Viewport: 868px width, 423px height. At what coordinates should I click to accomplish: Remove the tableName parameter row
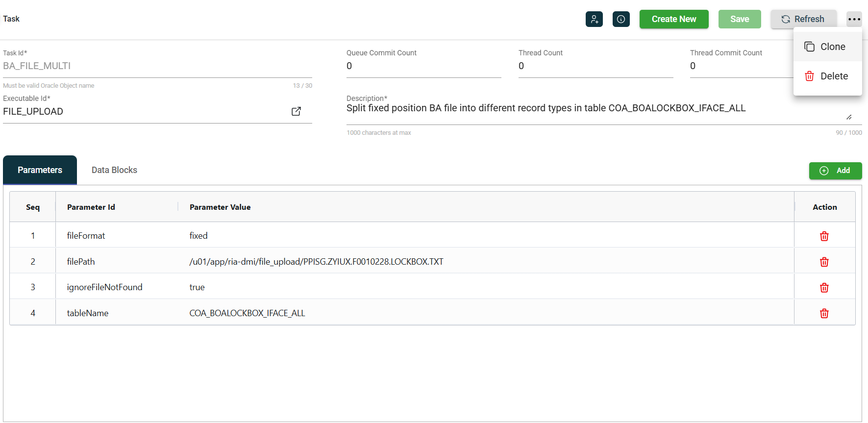pos(824,313)
